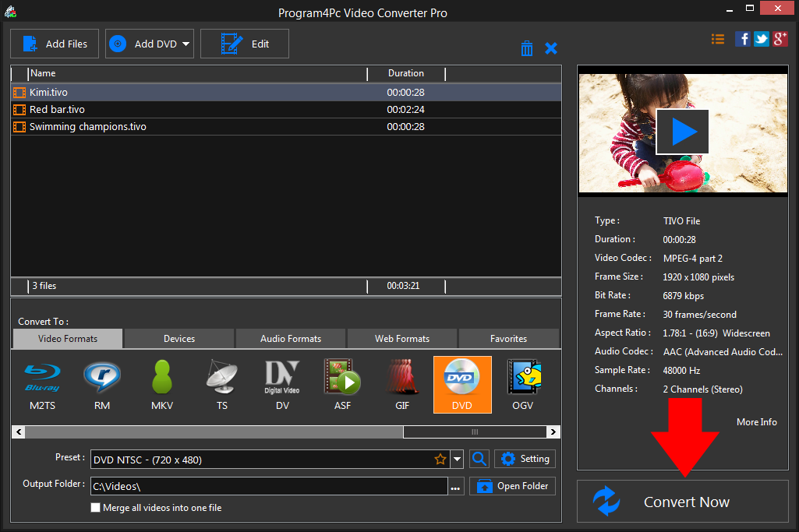Click the 6879 kbps bit rate value

pyautogui.click(x=684, y=296)
